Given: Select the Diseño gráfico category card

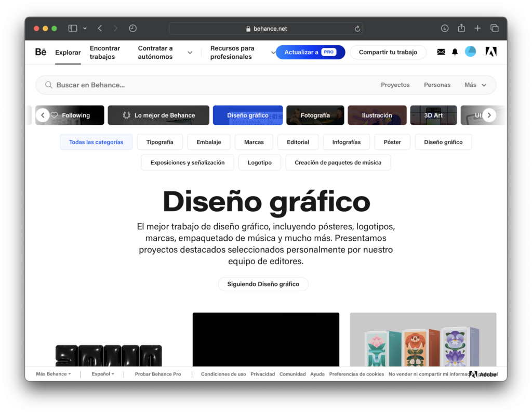Looking at the screenshot, I should pyautogui.click(x=248, y=115).
